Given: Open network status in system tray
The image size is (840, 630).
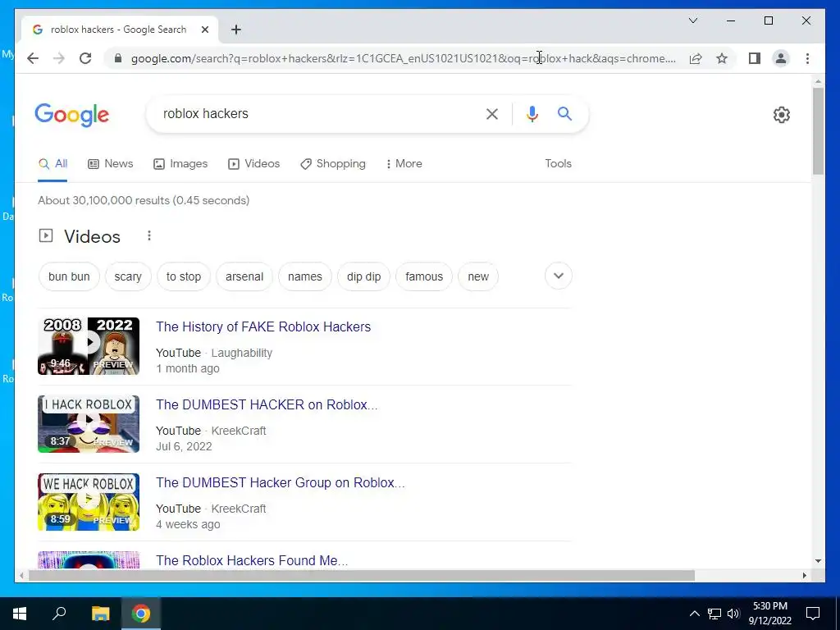Looking at the screenshot, I should pos(714,614).
